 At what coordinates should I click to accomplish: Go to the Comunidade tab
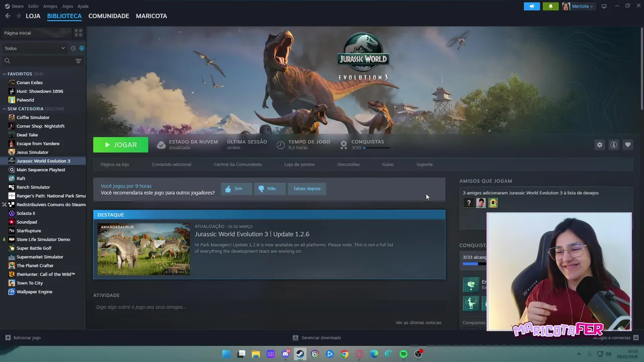pyautogui.click(x=109, y=16)
